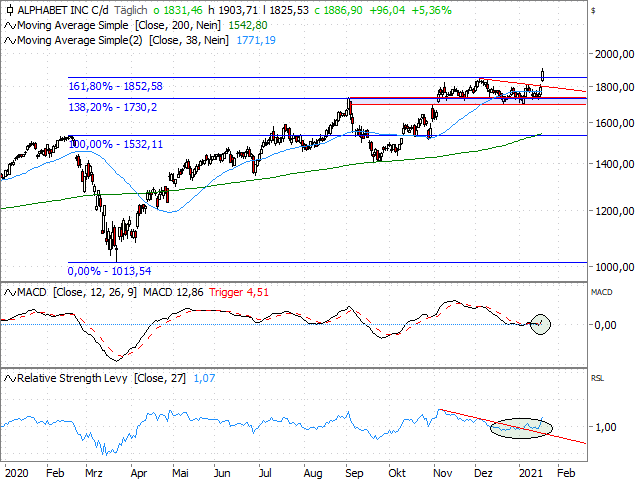
Task: Click the +5,36% change value
Action: click(431, 10)
